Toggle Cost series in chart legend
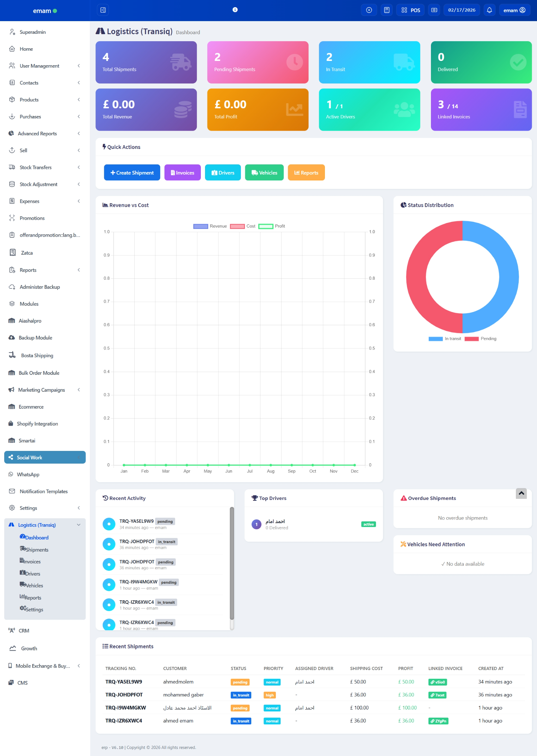The width and height of the screenshot is (537, 756). coord(237,226)
